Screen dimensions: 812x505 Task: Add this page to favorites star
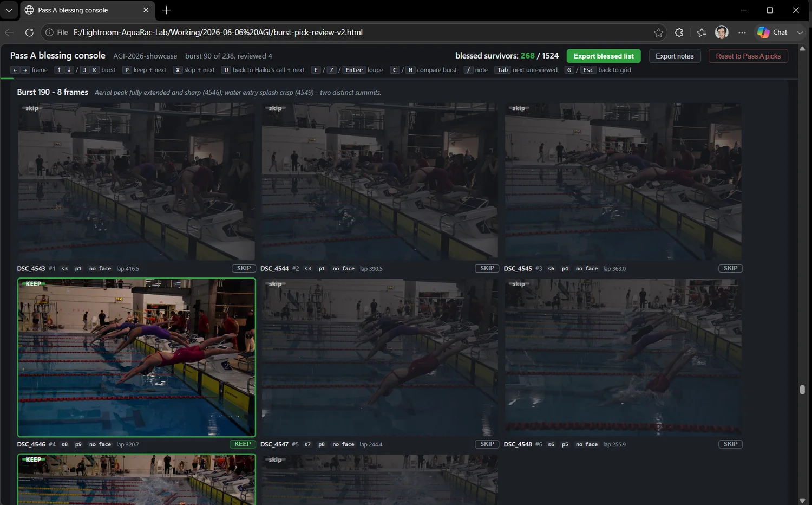click(x=658, y=33)
